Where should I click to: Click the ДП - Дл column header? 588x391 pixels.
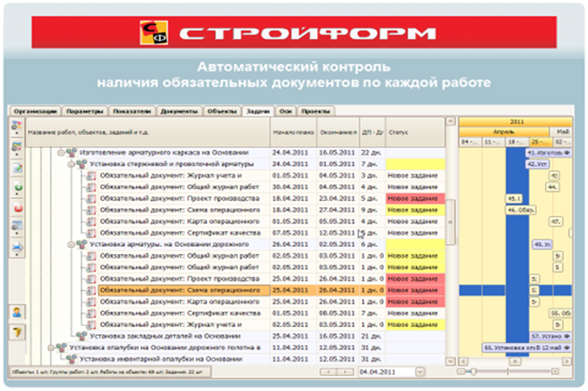(x=373, y=132)
